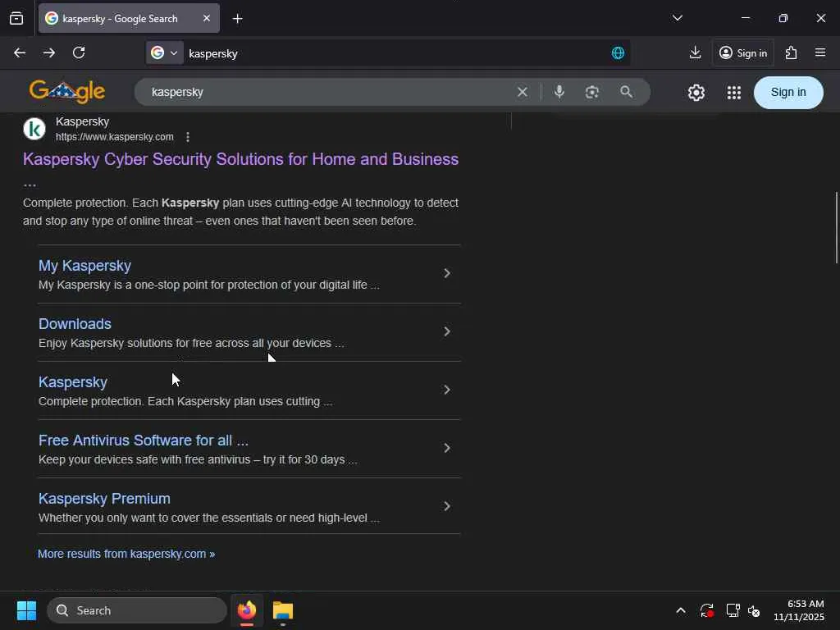Go back to the previous page

tap(20, 52)
